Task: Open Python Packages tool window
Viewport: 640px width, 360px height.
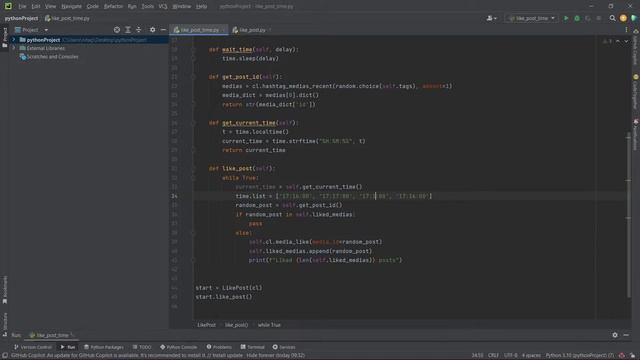Action: pyautogui.click(x=104, y=347)
